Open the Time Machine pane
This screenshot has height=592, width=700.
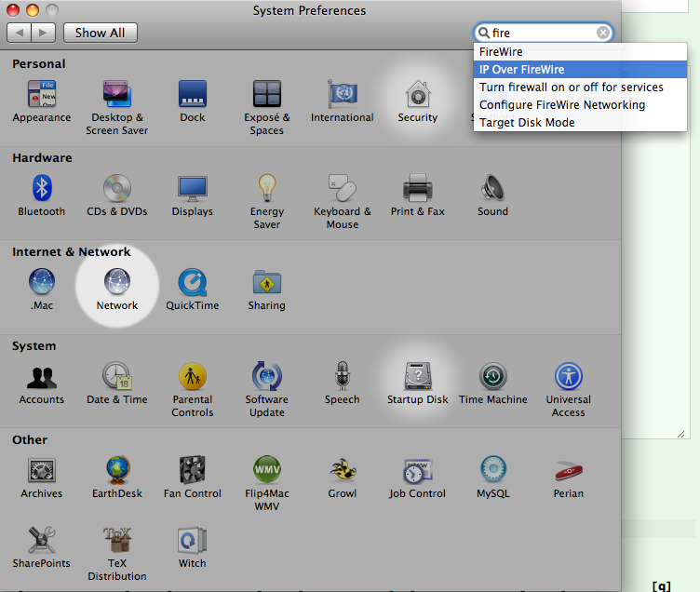point(492,377)
